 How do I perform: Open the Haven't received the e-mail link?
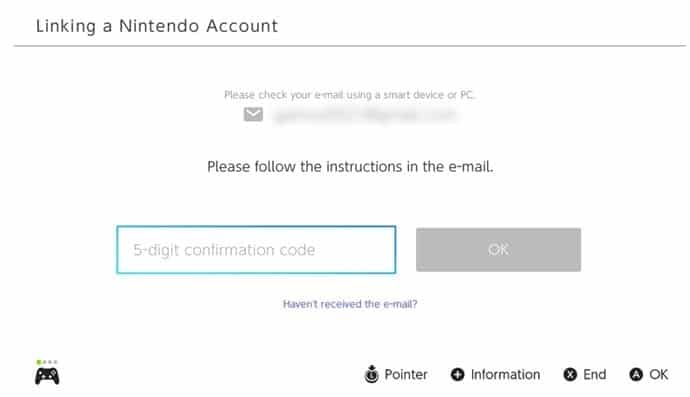coord(350,304)
